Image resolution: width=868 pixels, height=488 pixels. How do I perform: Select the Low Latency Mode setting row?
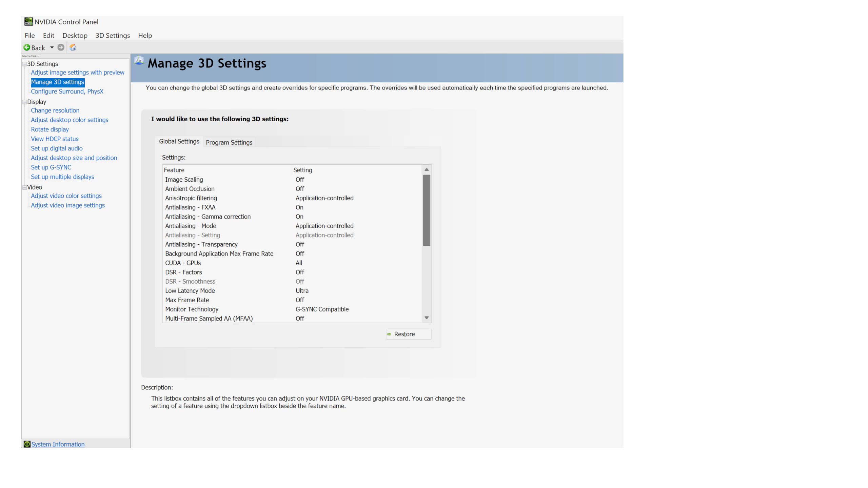click(x=190, y=291)
